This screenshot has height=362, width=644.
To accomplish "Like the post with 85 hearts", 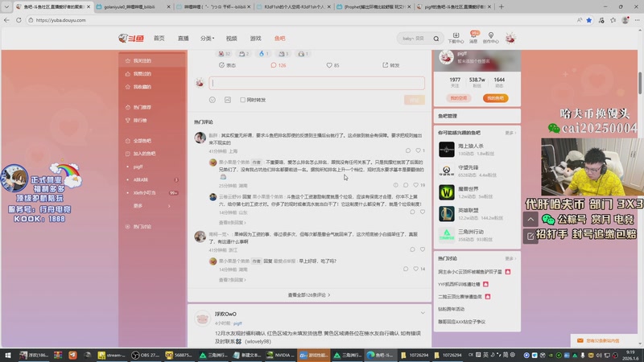I will [x=329, y=65].
